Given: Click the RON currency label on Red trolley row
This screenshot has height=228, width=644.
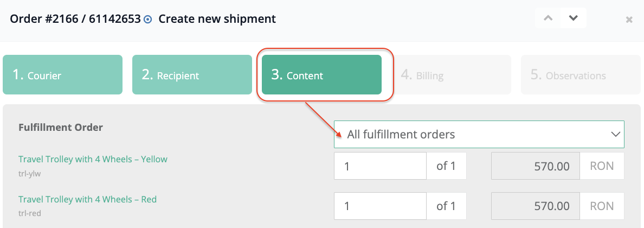Looking at the screenshot, I should 602,206.
